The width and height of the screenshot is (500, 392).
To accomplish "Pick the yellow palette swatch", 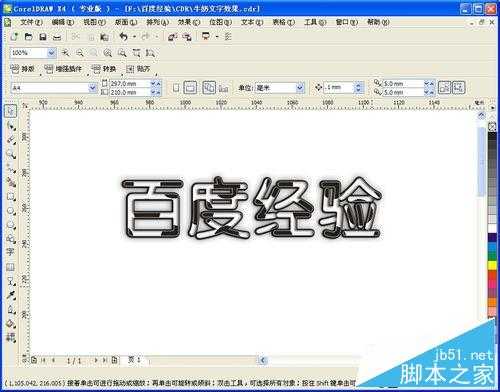I will click(492, 265).
